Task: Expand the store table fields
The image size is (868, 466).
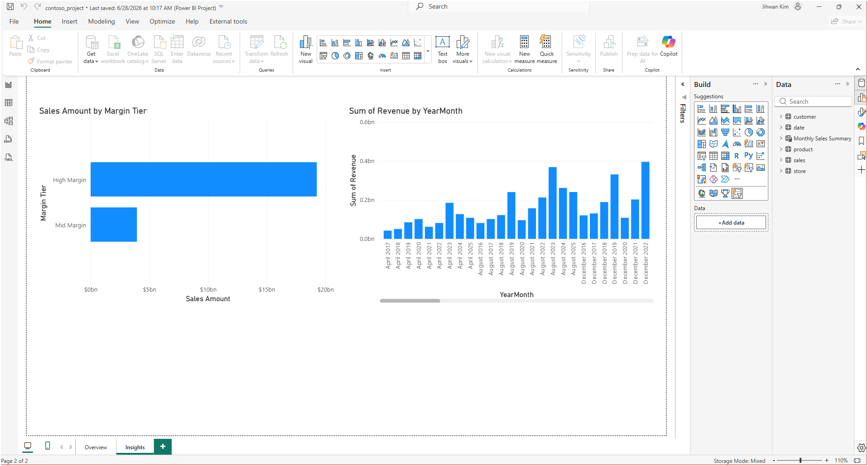Action: (x=781, y=171)
